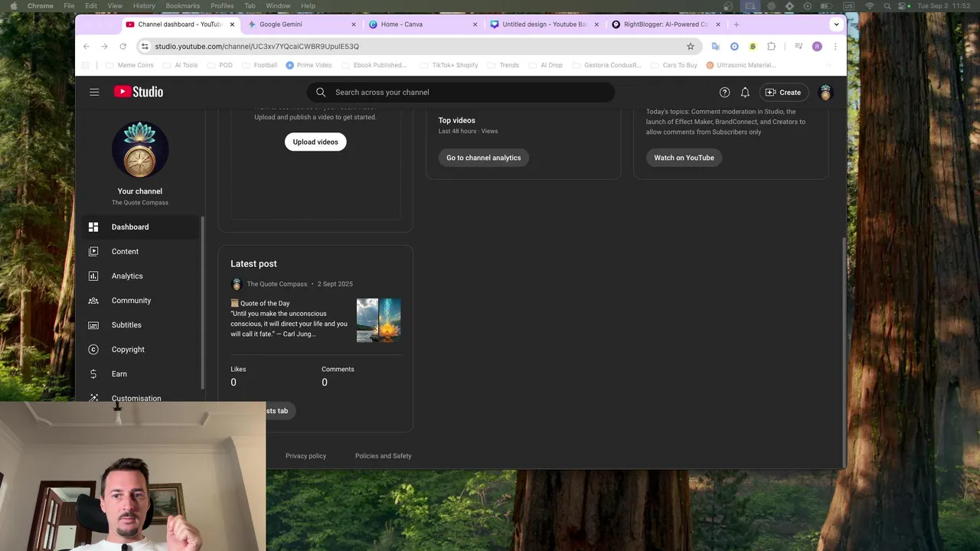Click the sidebar scrollbar in Studio
Viewport: 980px width, 551px height.
pos(203,302)
